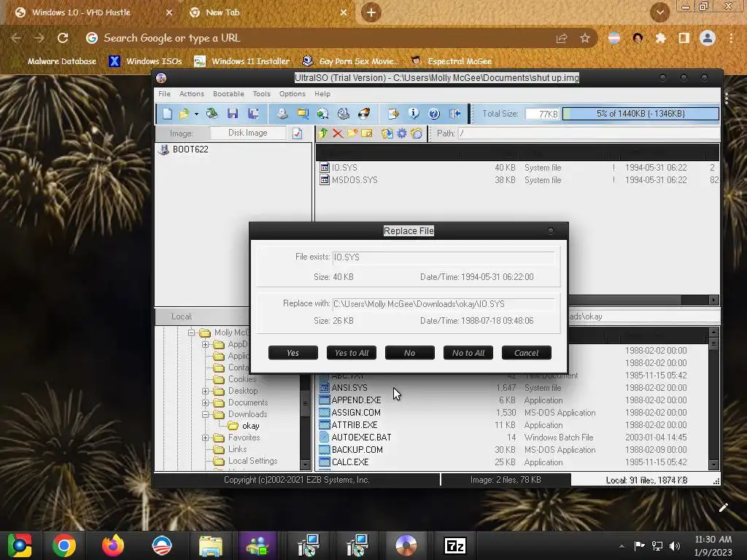747x560 pixels.
Task: Select CALC.EXE in local file list
Action: click(349, 462)
